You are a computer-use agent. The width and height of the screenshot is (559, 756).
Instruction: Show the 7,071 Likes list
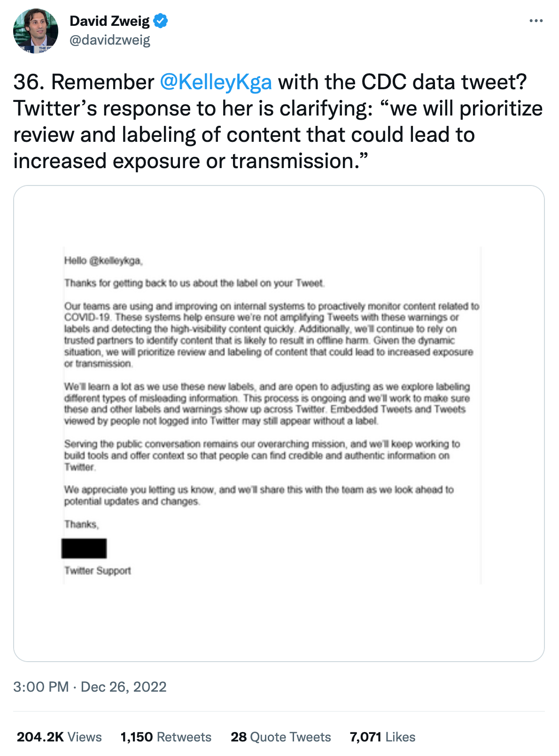pos(382,737)
